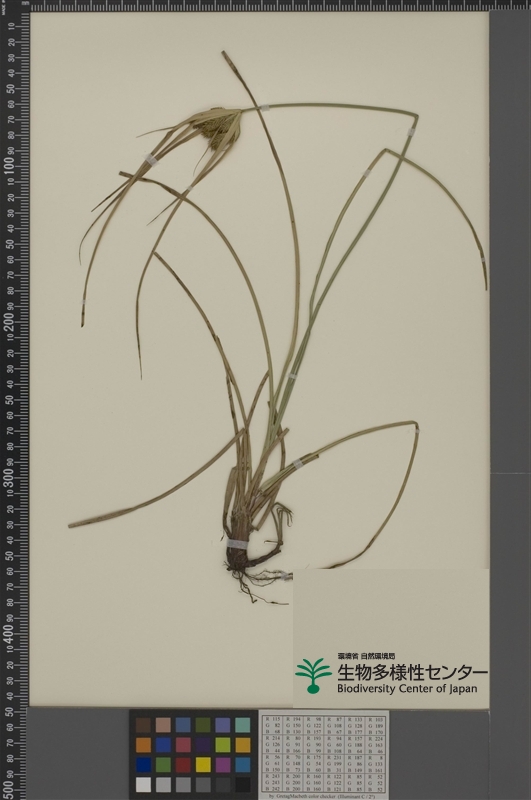Click the 300 mark on the ruler
The image size is (531, 800).
(x=9, y=477)
